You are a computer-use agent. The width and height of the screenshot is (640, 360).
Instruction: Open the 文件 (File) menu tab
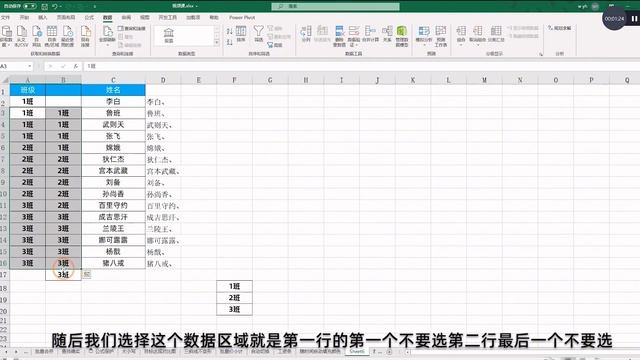click(x=5, y=18)
